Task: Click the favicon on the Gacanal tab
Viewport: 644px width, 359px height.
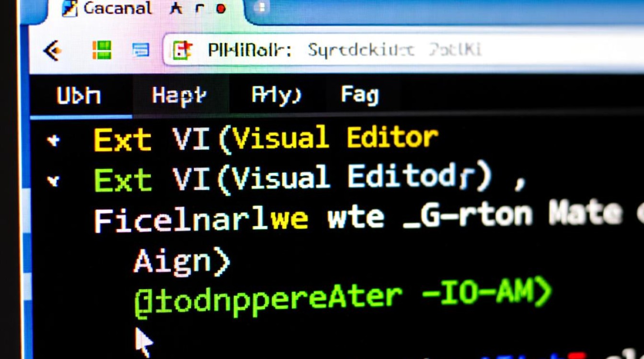Action: [70, 8]
